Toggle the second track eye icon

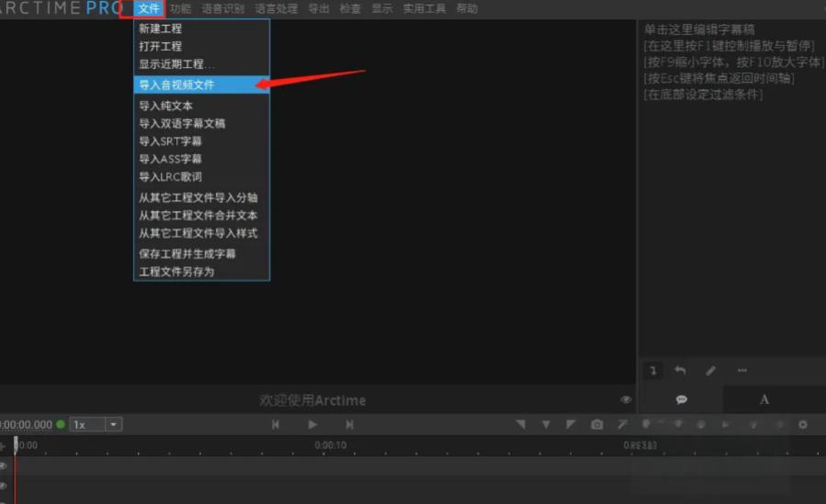coord(3,487)
